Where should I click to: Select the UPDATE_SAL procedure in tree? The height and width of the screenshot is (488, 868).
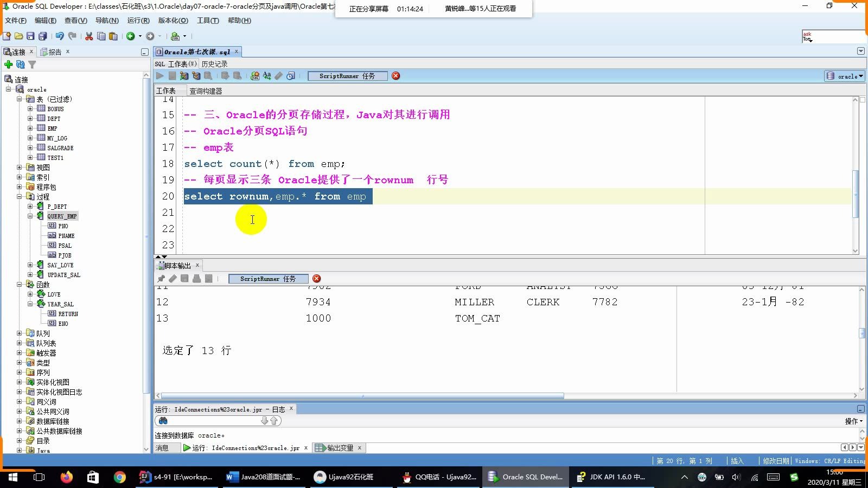pyautogui.click(x=63, y=275)
